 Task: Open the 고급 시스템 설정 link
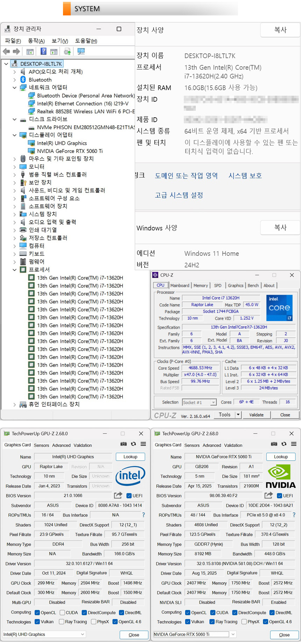point(179,195)
